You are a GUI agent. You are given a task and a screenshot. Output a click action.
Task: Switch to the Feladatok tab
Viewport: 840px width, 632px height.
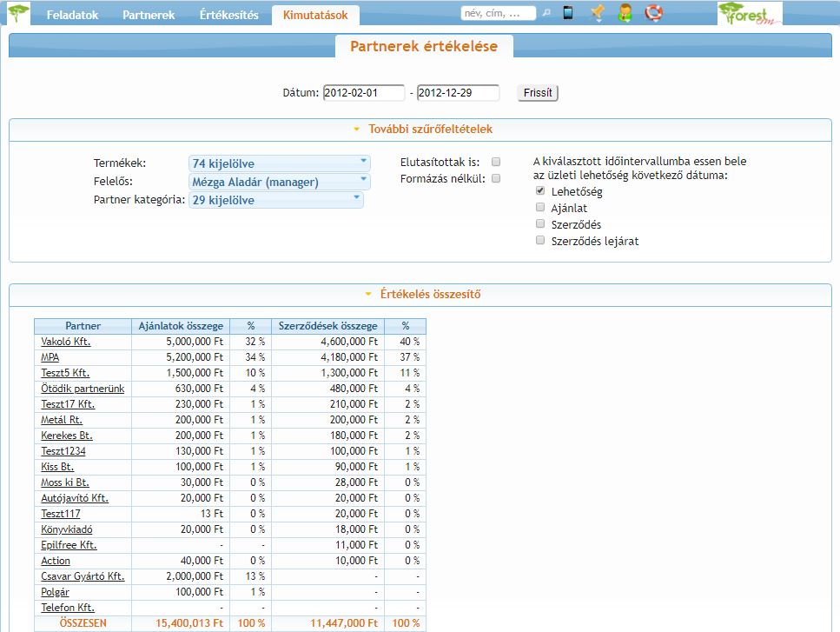[x=72, y=15]
